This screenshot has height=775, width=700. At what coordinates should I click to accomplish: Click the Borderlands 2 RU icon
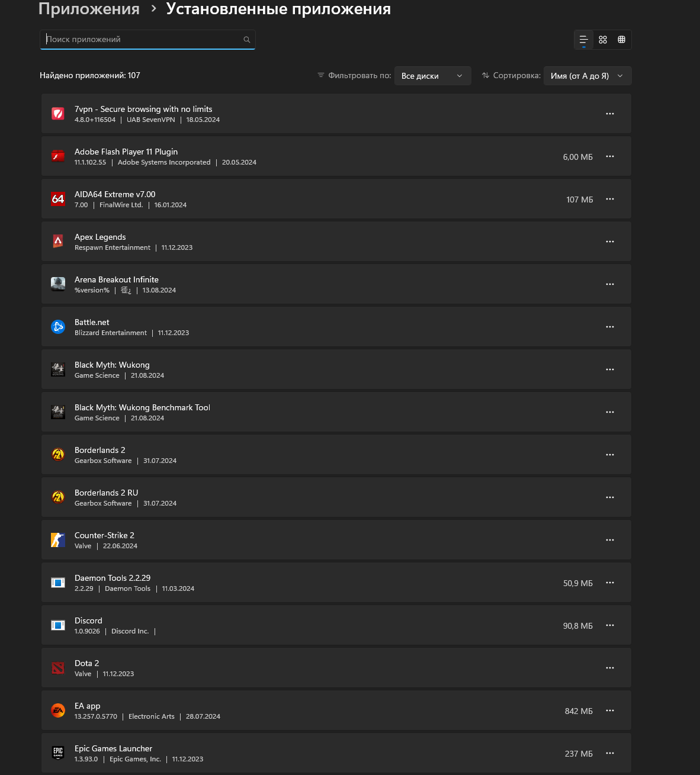click(58, 497)
